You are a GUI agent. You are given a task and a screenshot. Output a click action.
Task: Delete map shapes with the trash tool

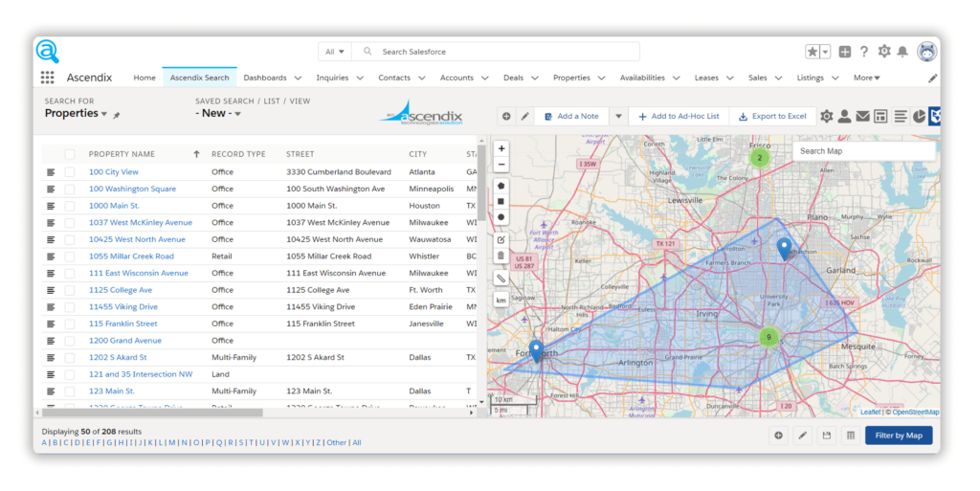tap(501, 256)
